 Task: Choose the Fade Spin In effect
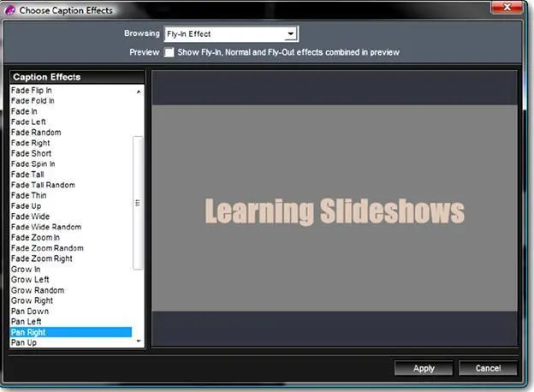click(33, 164)
